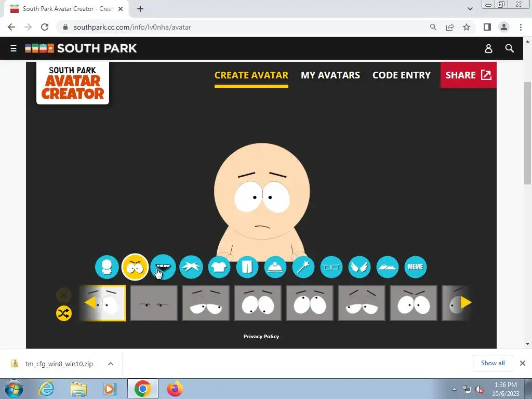Open the hair category icon
Screen dimensions: 532x399
(x=191, y=267)
